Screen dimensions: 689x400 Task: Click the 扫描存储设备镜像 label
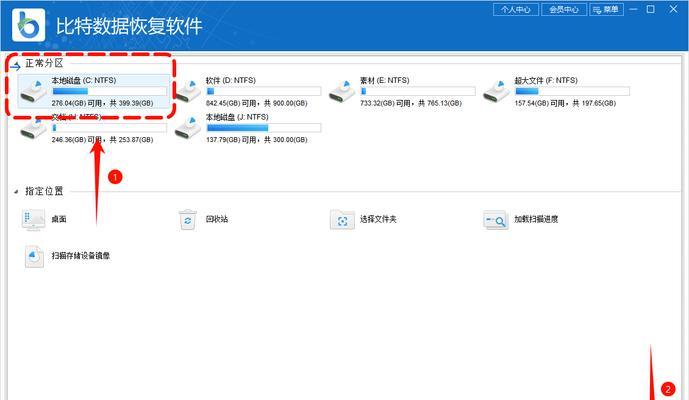tap(81, 255)
